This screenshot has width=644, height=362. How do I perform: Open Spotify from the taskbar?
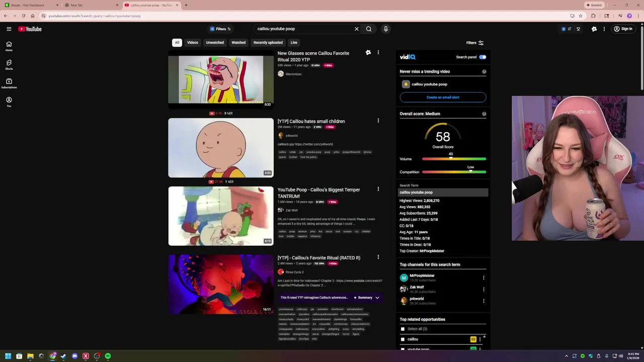pyautogui.click(x=108, y=356)
